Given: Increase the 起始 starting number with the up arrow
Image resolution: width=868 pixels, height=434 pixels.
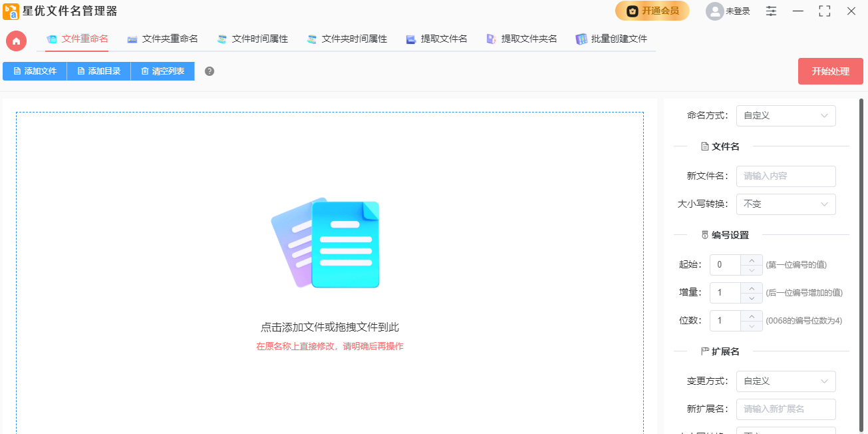Looking at the screenshot, I should 752,260.
